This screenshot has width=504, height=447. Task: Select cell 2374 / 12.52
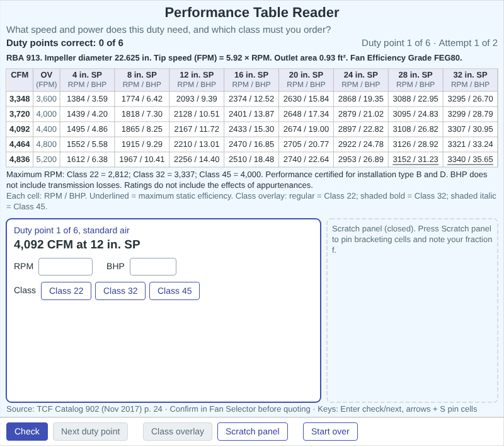(251, 99)
